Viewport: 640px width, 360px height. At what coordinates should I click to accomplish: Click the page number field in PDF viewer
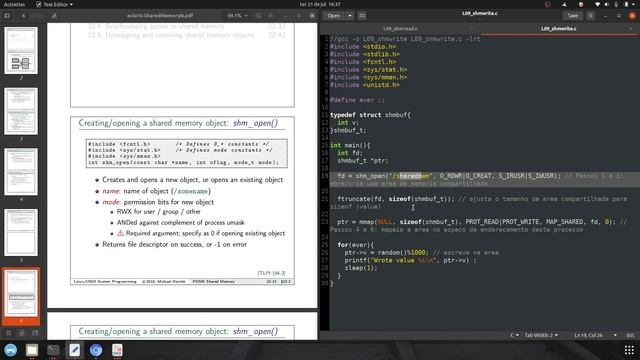click(24, 16)
